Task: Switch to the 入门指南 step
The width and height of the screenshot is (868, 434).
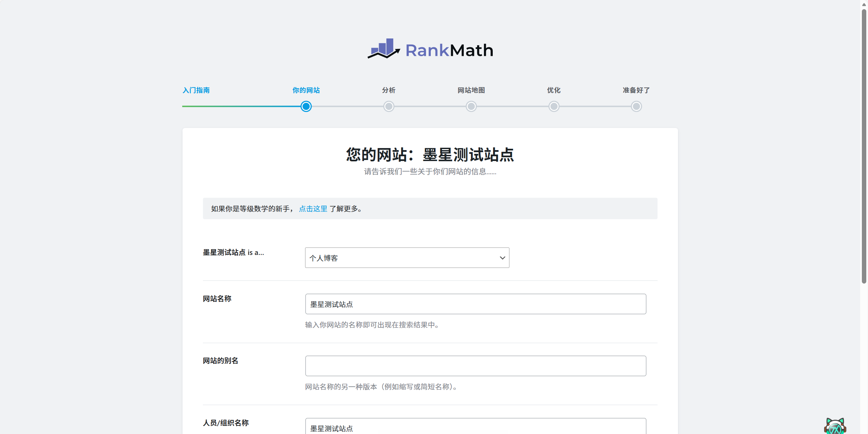Action: pos(196,90)
